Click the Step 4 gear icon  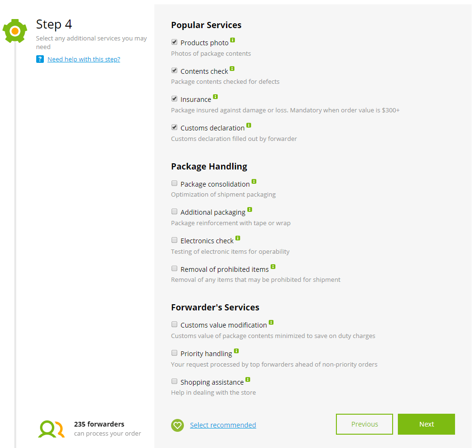pyautogui.click(x=15, y=31)
